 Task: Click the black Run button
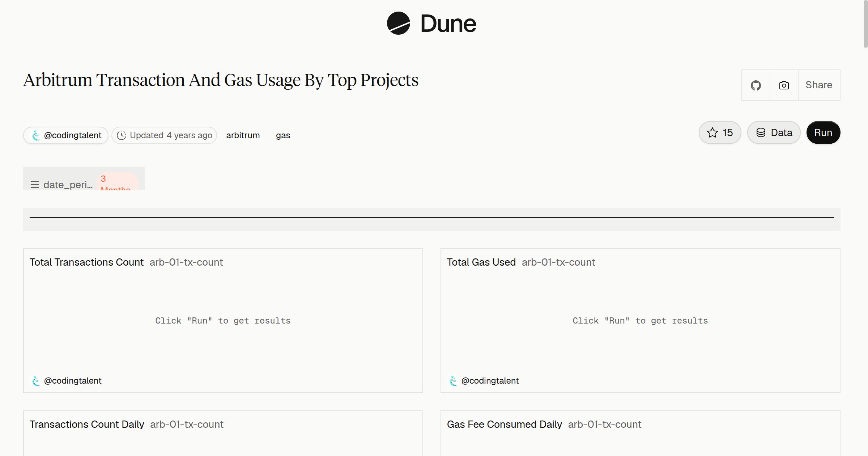pos(823,132)
